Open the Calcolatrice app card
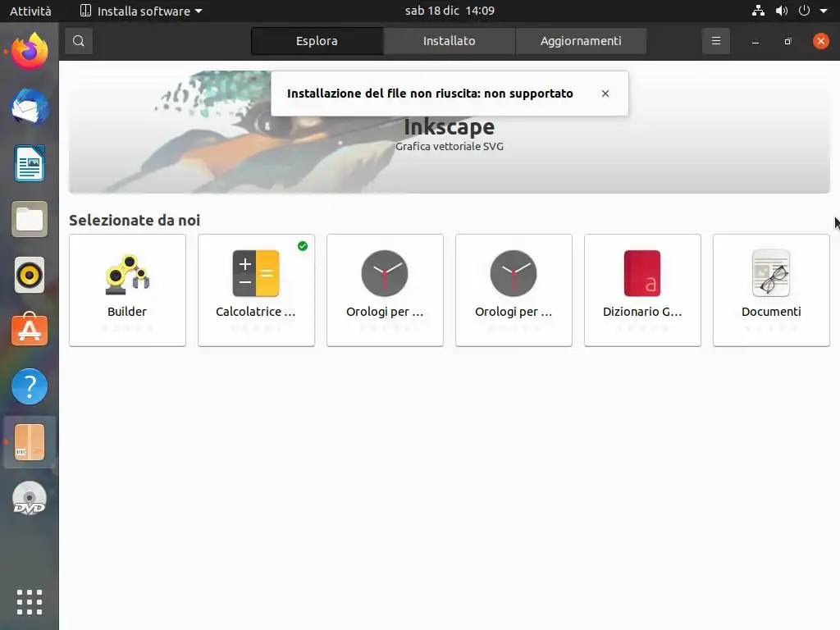The height and width of the screenshot is (630, 840). tap(256, 290)
